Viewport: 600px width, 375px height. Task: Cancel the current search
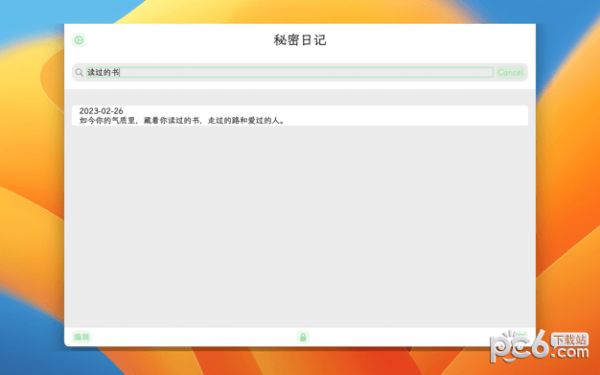tap(510, 72)
